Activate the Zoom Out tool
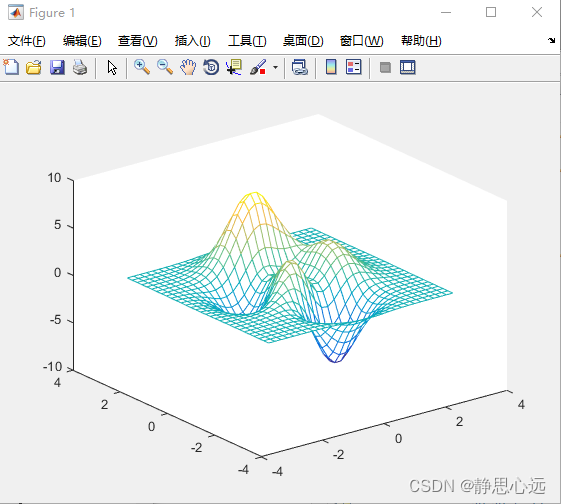The width and height of the screenshot is (561, 504). tap(165, 67)
